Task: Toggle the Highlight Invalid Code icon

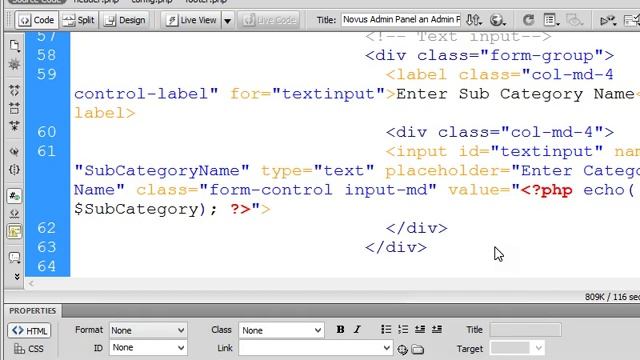Action: [14, 213]
